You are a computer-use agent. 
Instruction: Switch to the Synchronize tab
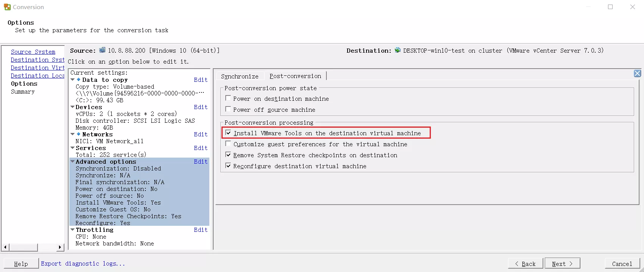coord(240,76)
